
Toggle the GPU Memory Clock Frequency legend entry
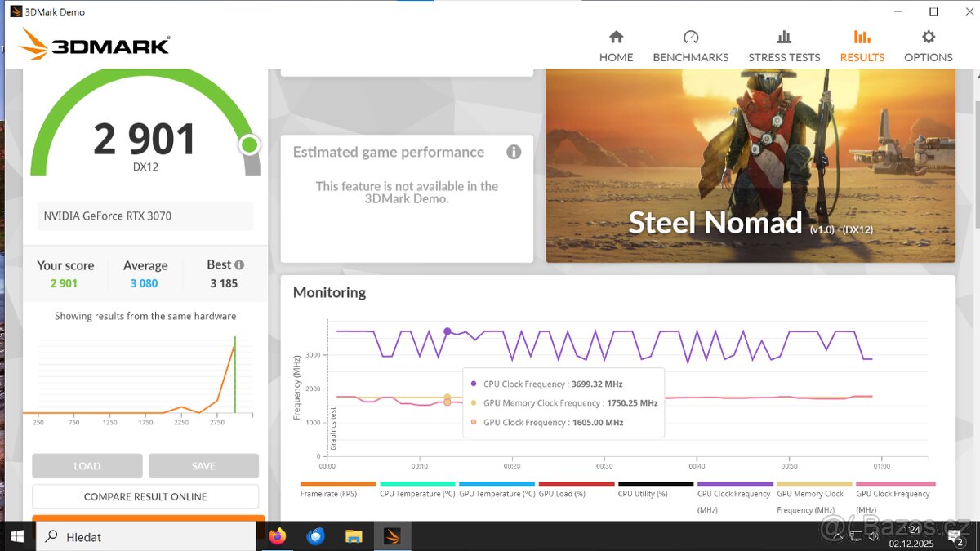pos(814,498)
